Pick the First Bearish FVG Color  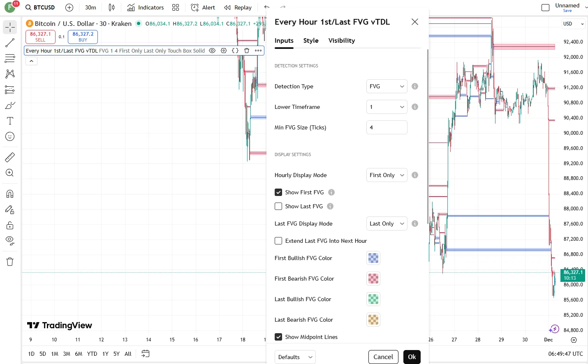coord(373,279)
